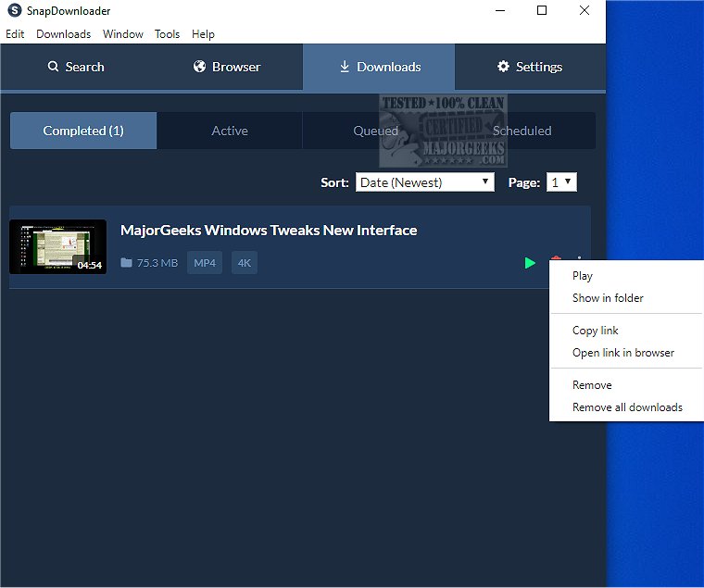
Task: Open the Window menu
Action: click(x=122, y=34)
